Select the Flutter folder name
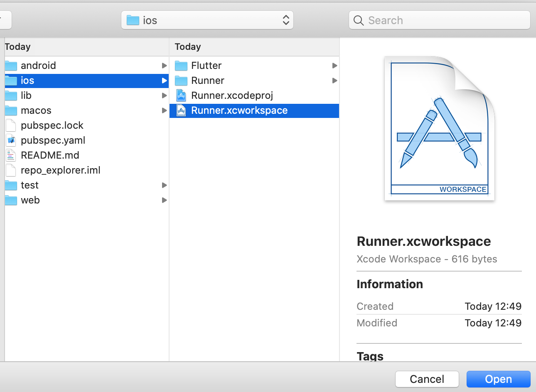The height and width of the screenshot is (392, 536). click(207, 66)
